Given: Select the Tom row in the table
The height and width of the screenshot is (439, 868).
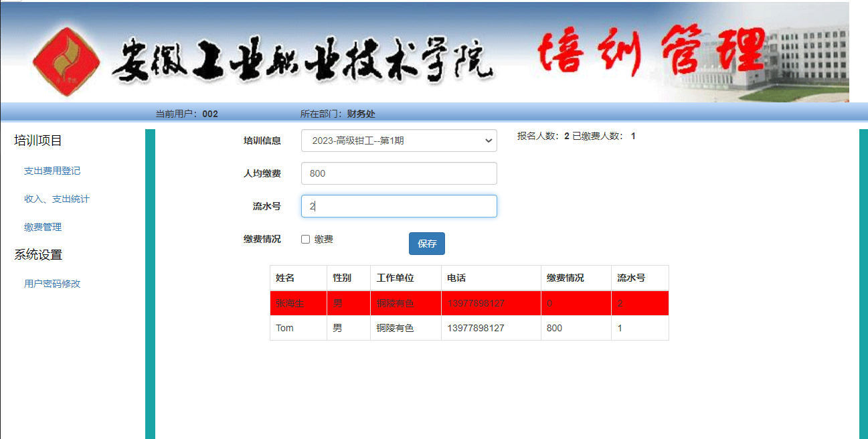Looking at the screenshot, I should point(285,328).
